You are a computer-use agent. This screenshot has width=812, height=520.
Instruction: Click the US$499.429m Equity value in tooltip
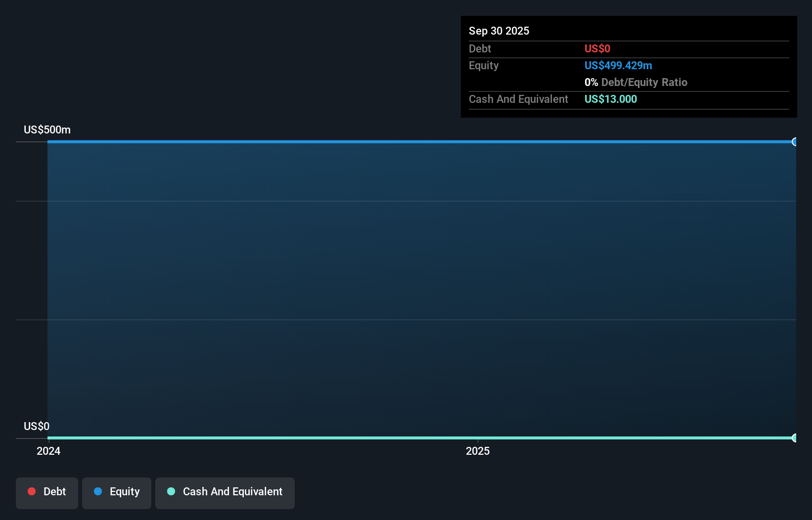618,65
